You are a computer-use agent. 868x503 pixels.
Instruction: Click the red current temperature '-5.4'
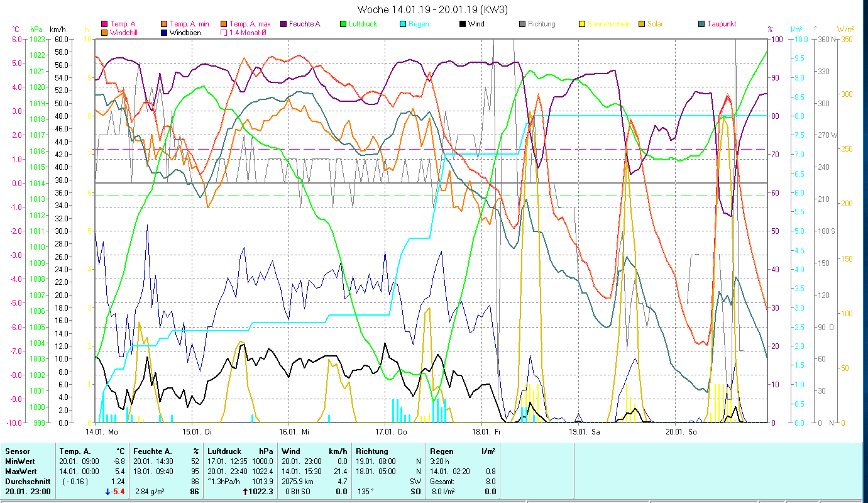119,492
